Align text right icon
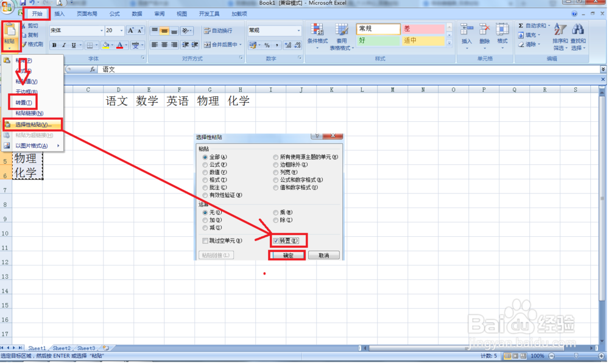This screenshot has height=364, width=609. pyautogui.click(x=174, y=45)
